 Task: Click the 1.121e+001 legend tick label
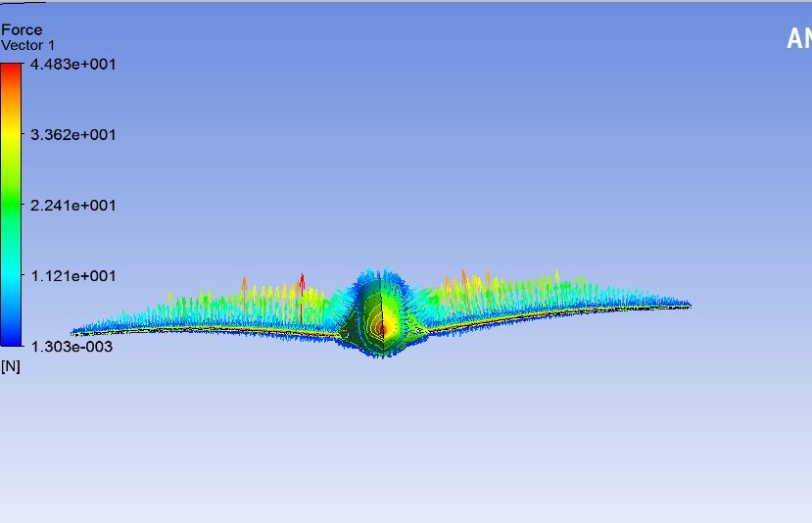coord(73,276)
